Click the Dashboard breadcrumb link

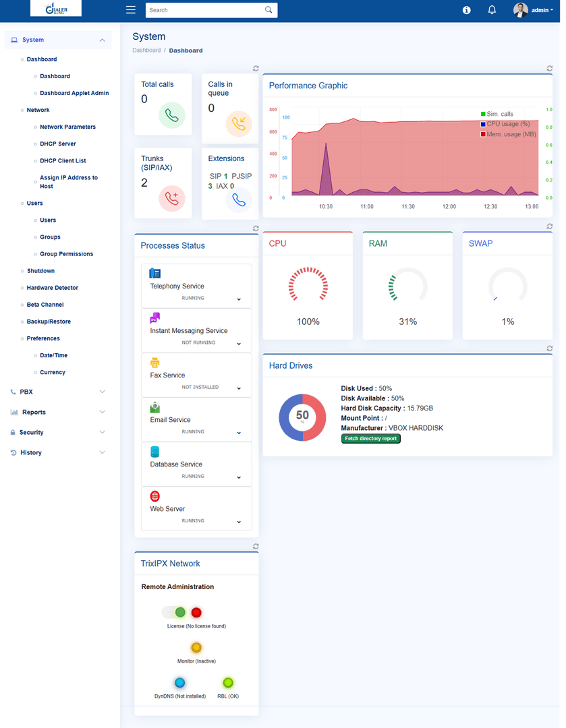(146, 50)
